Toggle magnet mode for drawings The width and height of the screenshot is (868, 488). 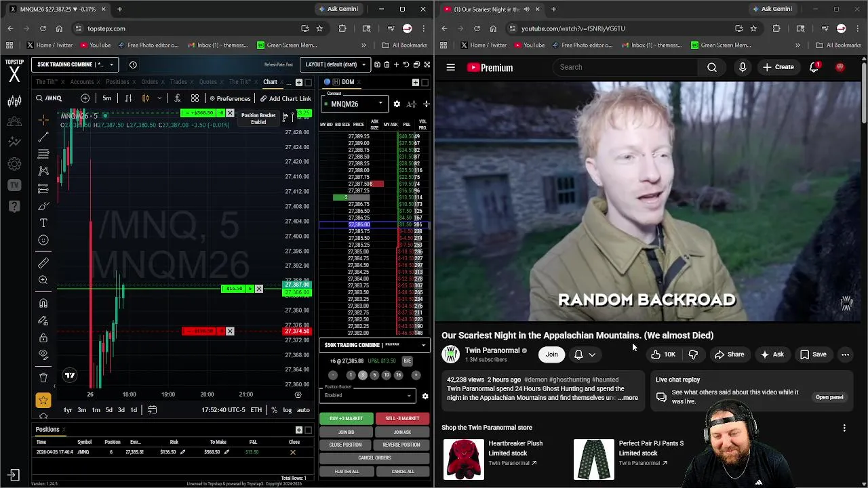(43, 303)
